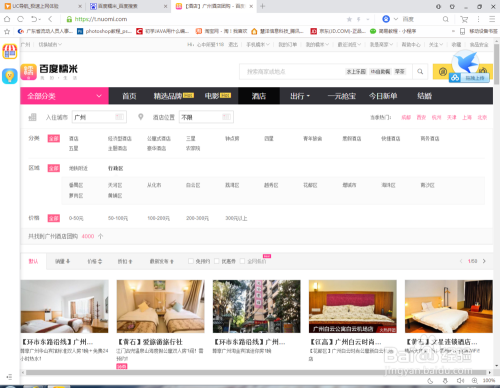This screenshot has width=500, height=388.
Task: Open the store app icon in left sidebar
Action: tap(10, 52)
